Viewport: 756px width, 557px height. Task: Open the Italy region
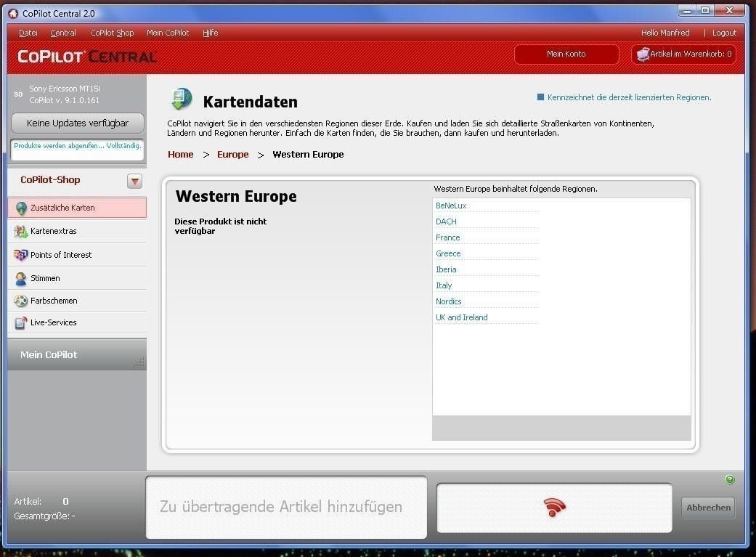click(x=444, y=285)
